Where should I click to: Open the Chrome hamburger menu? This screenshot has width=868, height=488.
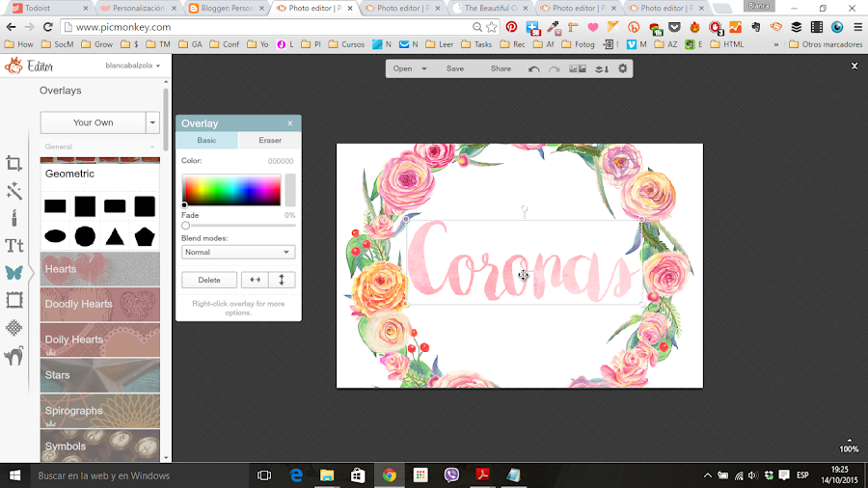[857, 27]
